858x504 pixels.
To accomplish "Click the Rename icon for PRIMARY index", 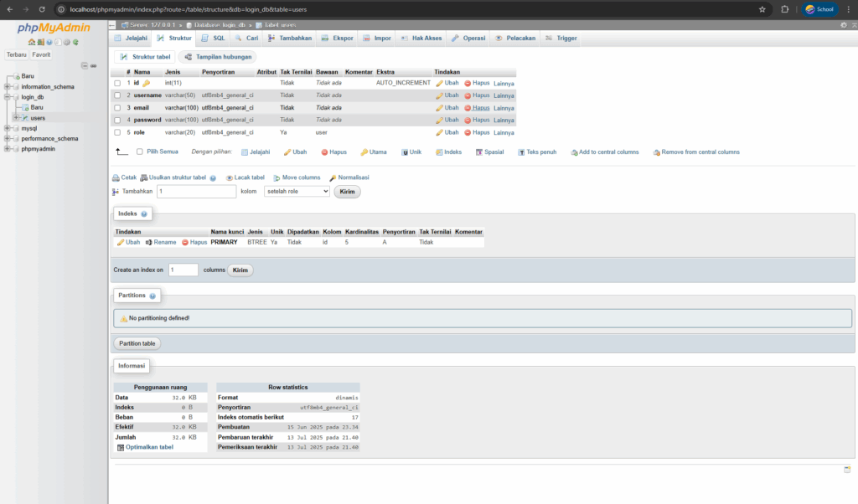I will [149, 242].
